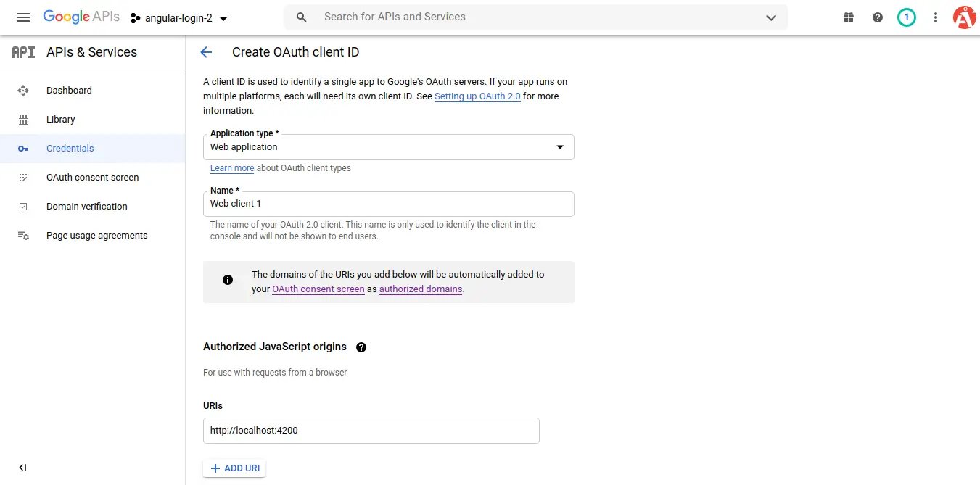Open the angular-login-2 project selector
The image size is (980, 485).
(x=179, y=18)
